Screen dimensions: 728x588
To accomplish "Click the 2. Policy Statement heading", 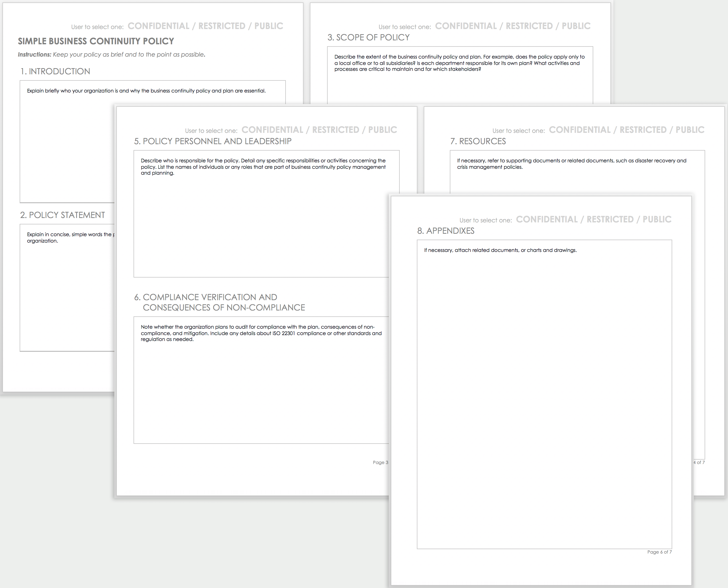I will coord(62,215).
